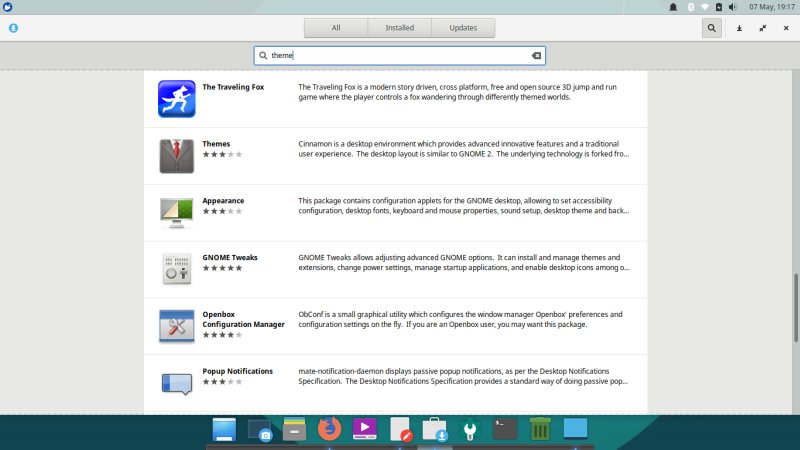Open the Traveling Fox app icon
This screenshot has width=800, height=450.
(177, 99)
